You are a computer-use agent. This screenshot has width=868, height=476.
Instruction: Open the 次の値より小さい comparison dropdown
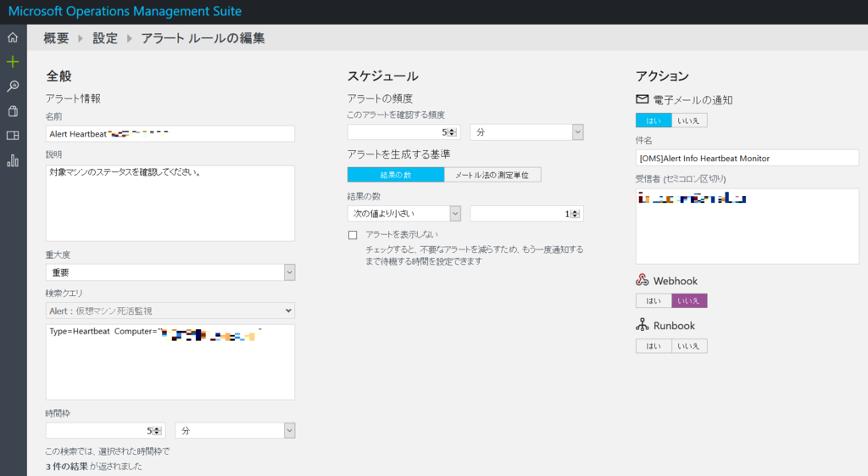404,213
